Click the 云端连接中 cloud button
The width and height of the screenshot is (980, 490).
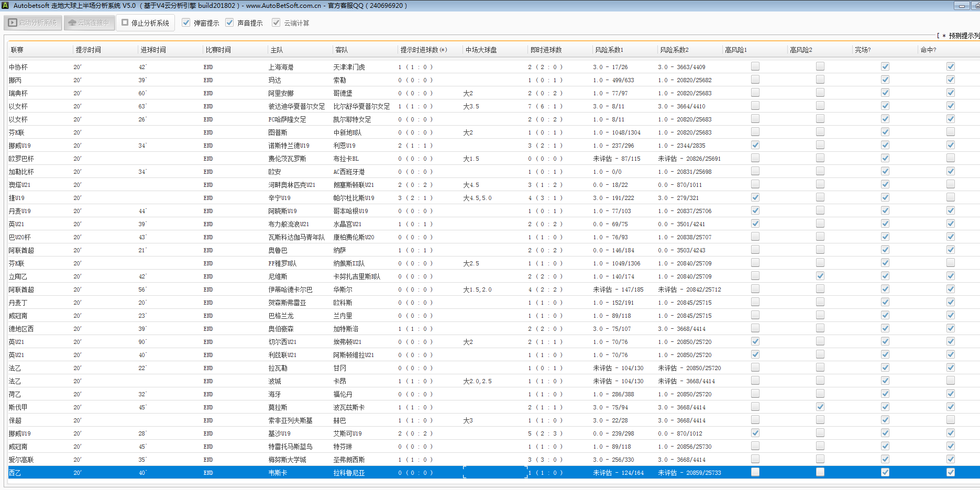pyautogui.click(x=89, y=23)
